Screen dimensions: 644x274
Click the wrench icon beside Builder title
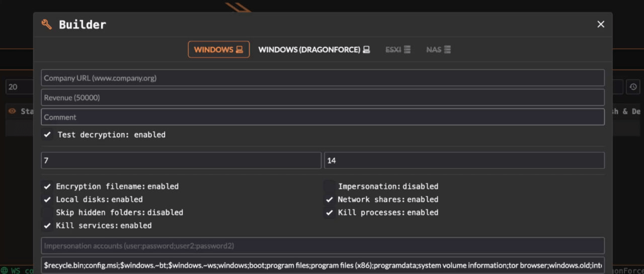[x=46, y=24]
